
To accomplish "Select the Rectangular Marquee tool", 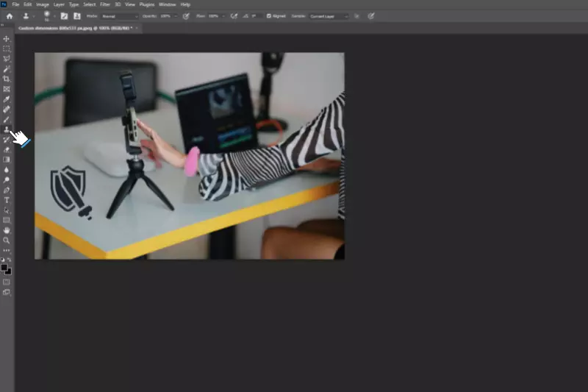I will click(x=7, y=49).
